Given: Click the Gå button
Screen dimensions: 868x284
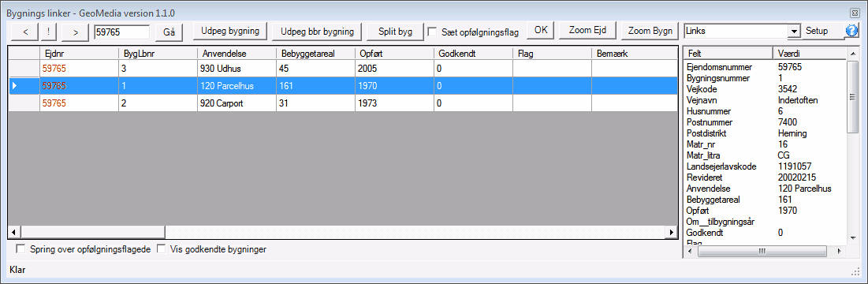Looking at the screenshot, I should 169,32.
